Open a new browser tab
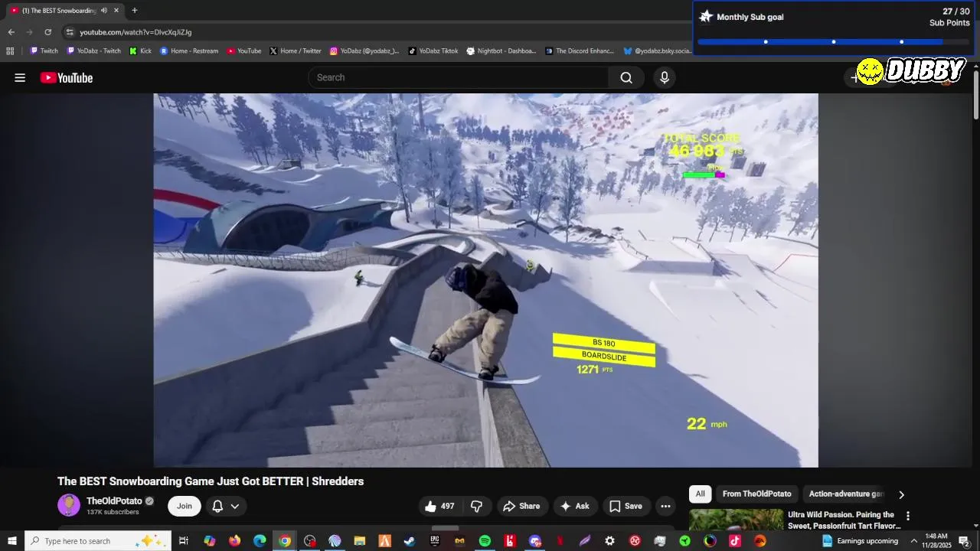 pos(135,11)
